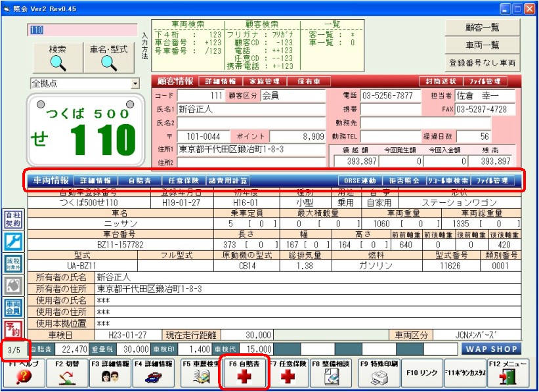Click the 顧客一覧 customer list button
The width and height of the screenshot is (539, 392).
(483, 27)
